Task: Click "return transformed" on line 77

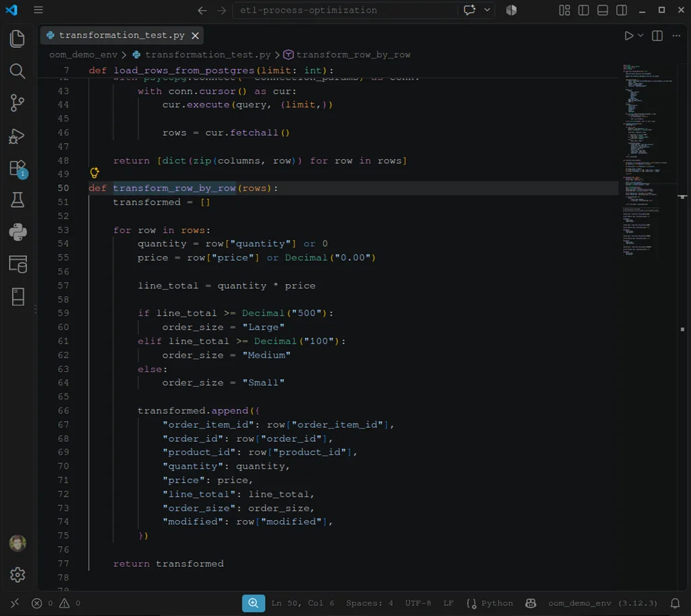Action: point(168,563)
